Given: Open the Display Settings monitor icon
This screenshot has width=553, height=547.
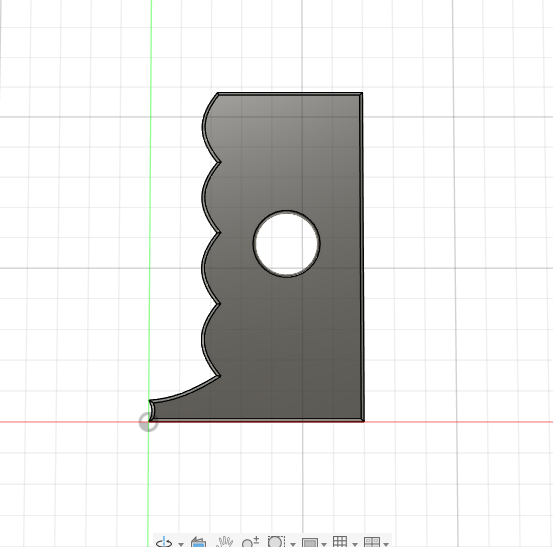Looking at the screenshot, I should [x=310, y=542].
